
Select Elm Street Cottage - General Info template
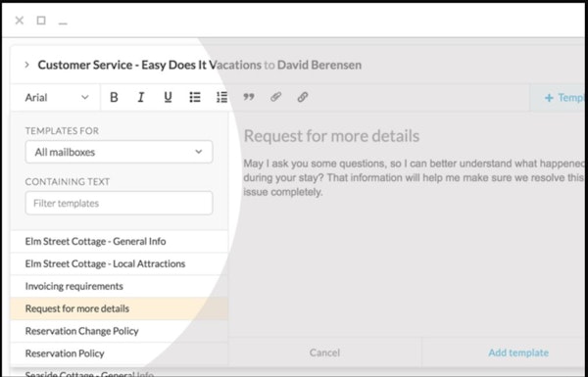pyautogui.click(x=120, y=241)
